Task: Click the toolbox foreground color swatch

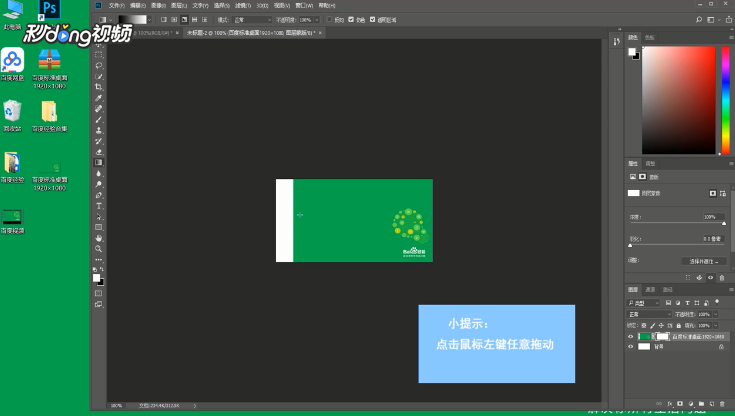Action: (96, 278)
